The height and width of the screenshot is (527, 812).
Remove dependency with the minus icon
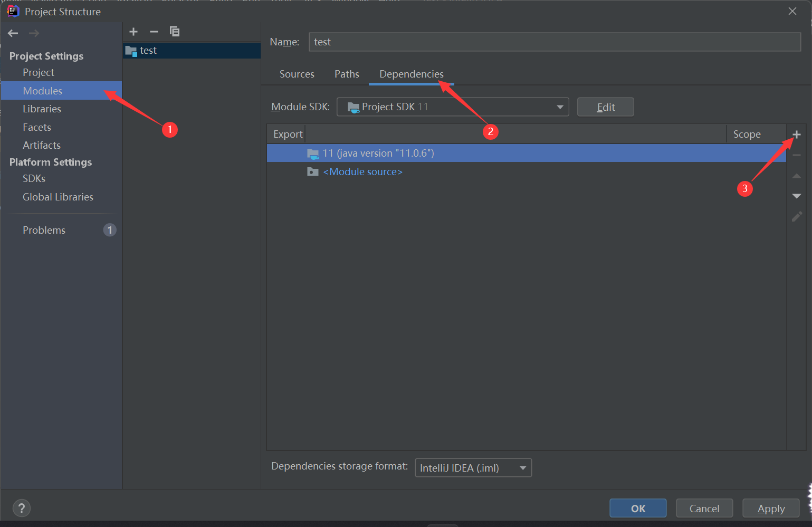(x=797, y=155)
